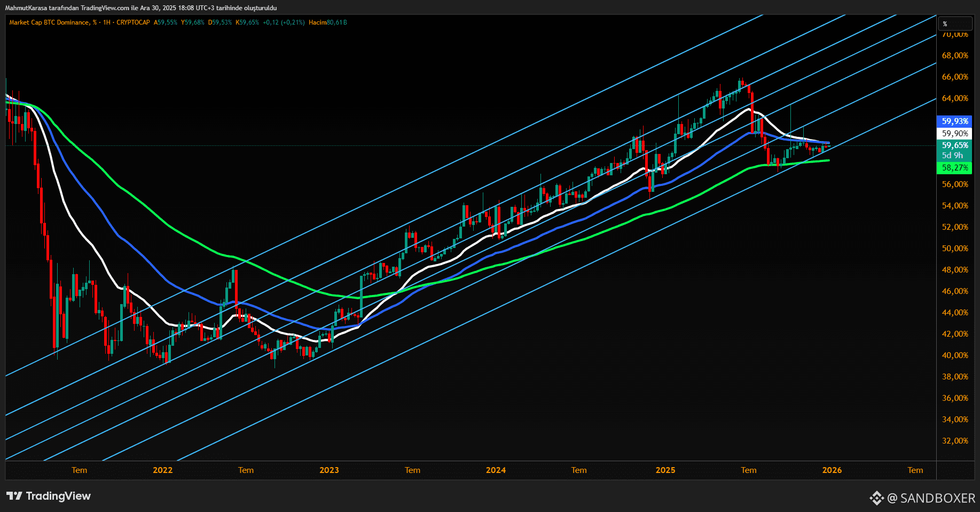Click the 54,00% price axis label
Viewport: 980px width, 512px height.
[x=955, y=206]
